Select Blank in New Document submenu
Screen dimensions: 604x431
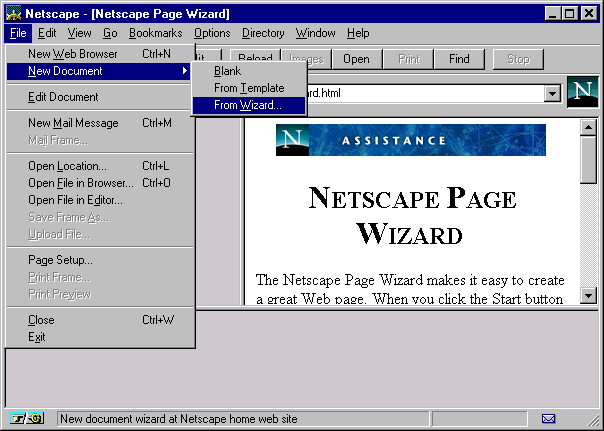pyautogui.click(x=249, y=71)
